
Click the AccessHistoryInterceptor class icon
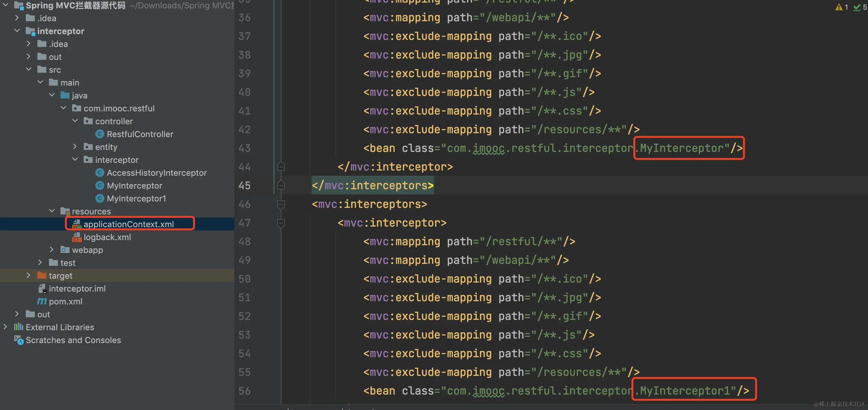coord(99,173)
